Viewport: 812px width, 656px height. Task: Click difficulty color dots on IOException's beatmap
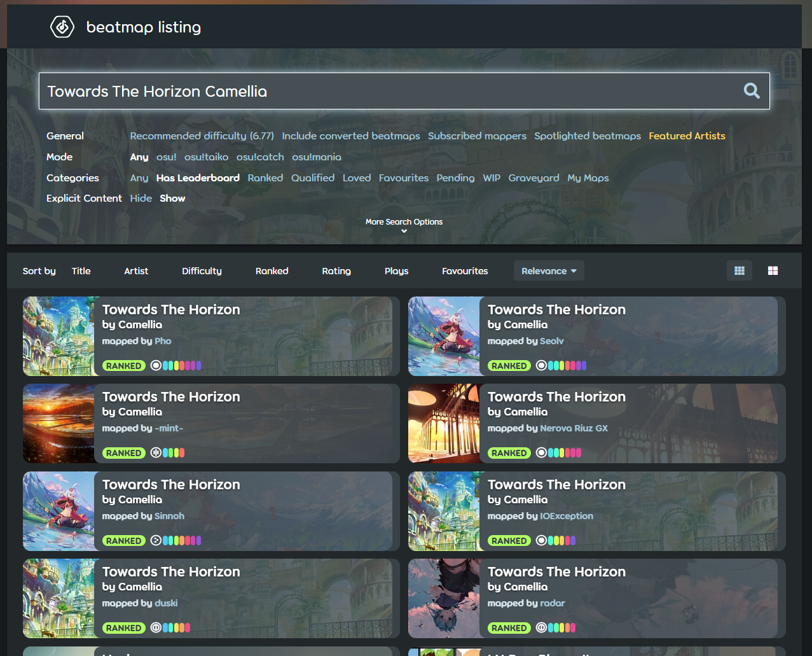[x=562, y=540]
